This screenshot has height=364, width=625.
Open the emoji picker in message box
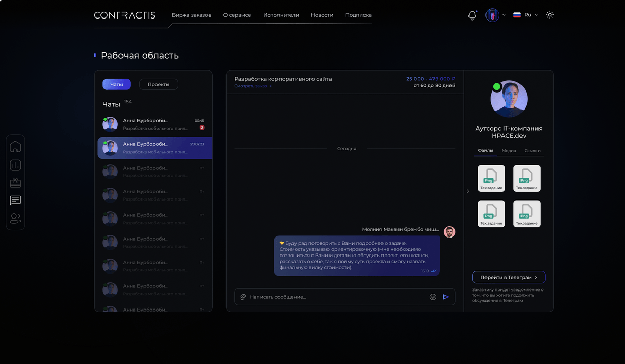pyautogui.click(x=433, y=297)
